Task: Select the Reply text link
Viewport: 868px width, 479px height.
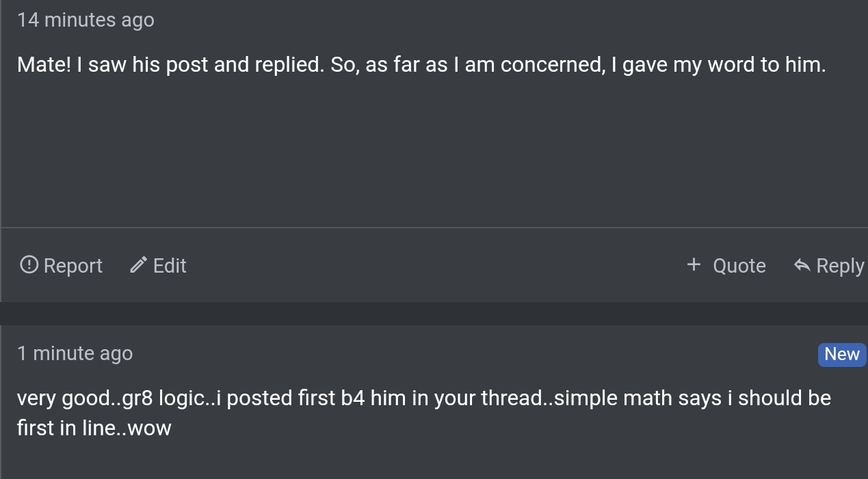Action: click(840, 266)
